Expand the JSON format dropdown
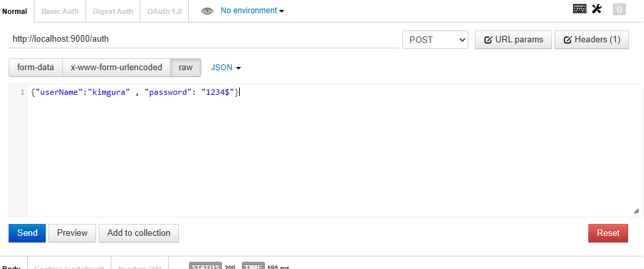Image resolution: width=644 pixels, height=269 pixels. 225,68
